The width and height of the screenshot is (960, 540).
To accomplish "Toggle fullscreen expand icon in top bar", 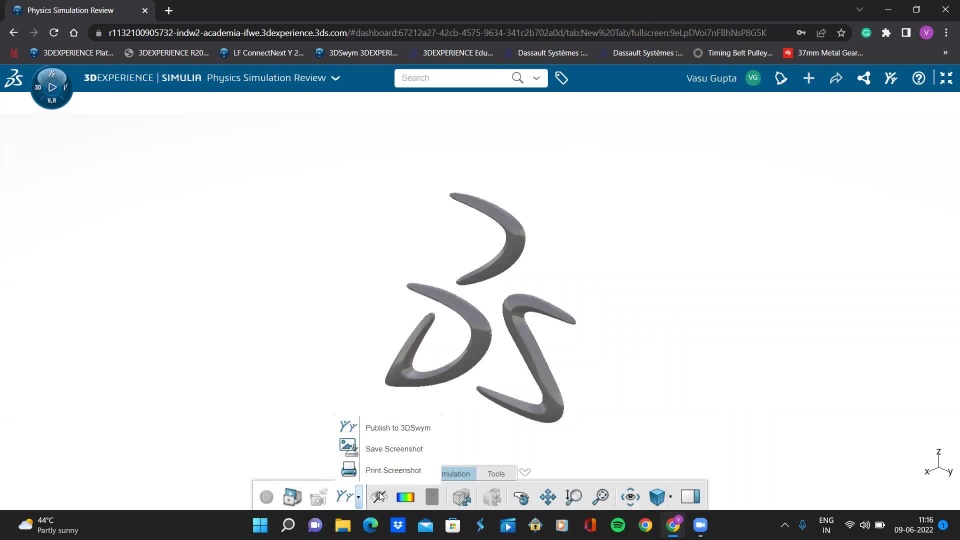I will 946,78.
